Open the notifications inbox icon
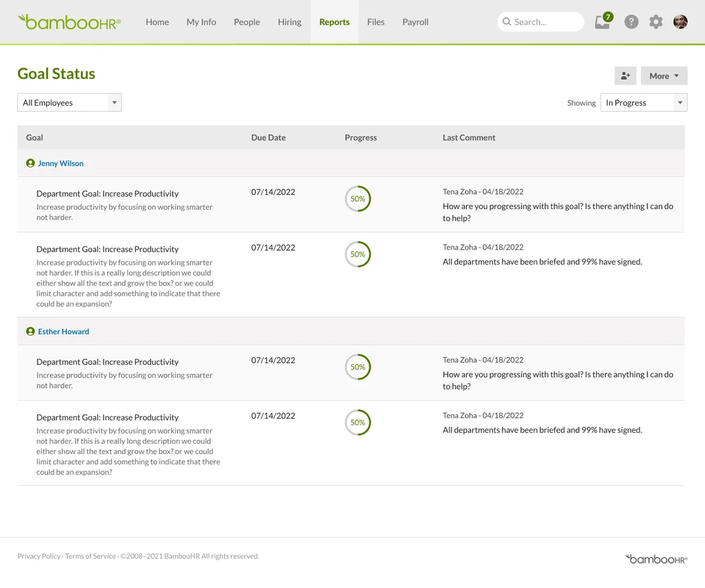The height and width of the screenshot is (588, 705). pos(603,21)
